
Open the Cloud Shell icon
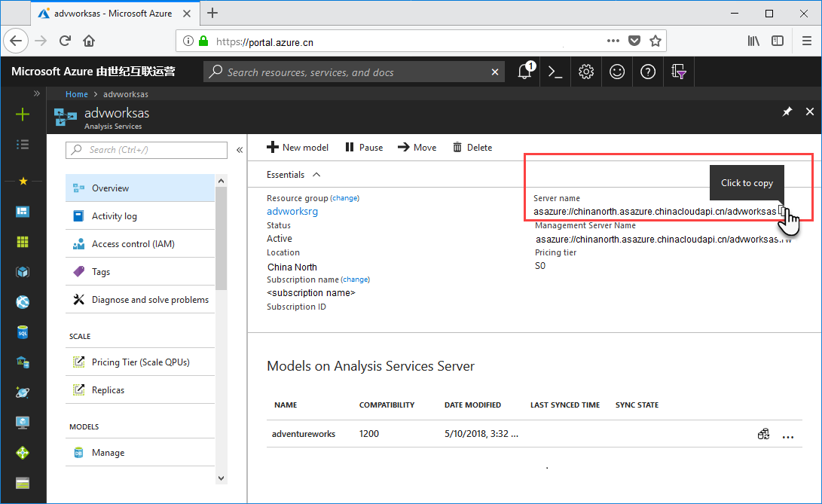click(x=555, y=72)
